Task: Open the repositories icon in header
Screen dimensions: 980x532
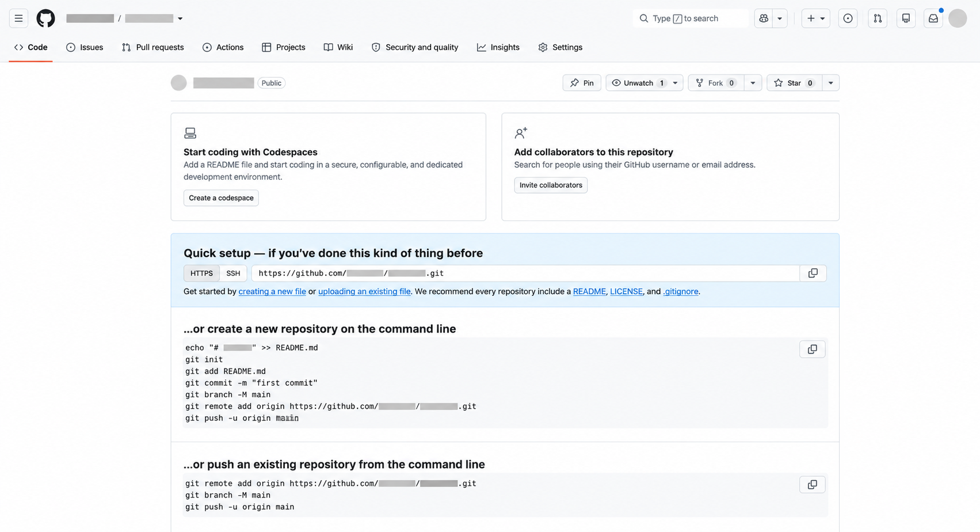Action: (x=906, y=18)
